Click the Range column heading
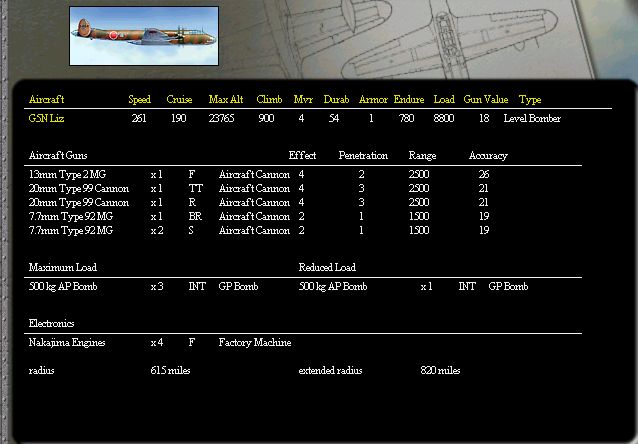This screenshot has height=444, width=638. click(422, 156)
